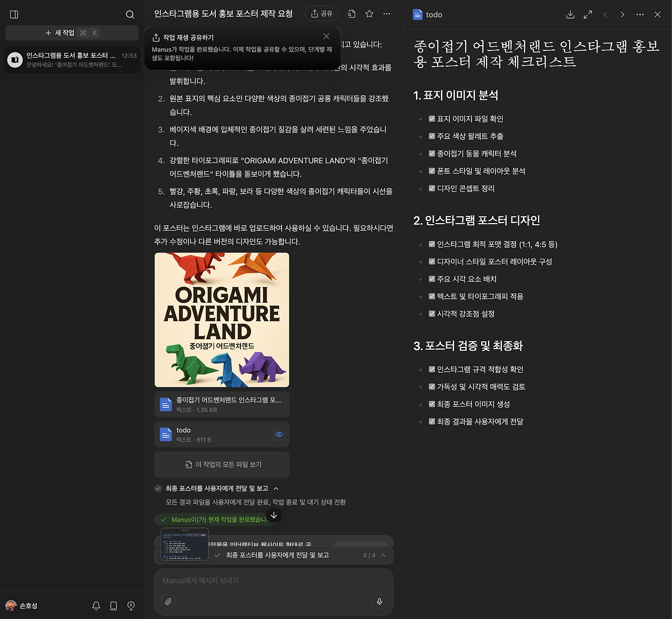Open search with the magnifier icon

[130, 14]
